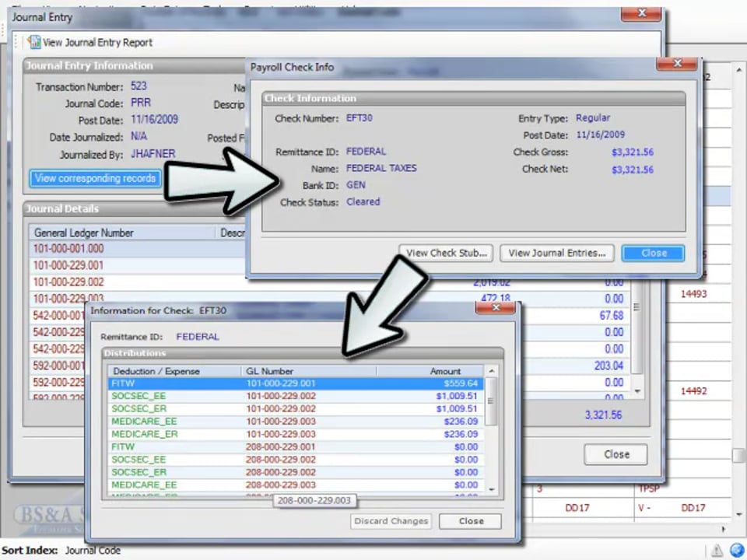Click Sort Index Journal Code status text
747x560 pixels.
click(x=61, y=551)
